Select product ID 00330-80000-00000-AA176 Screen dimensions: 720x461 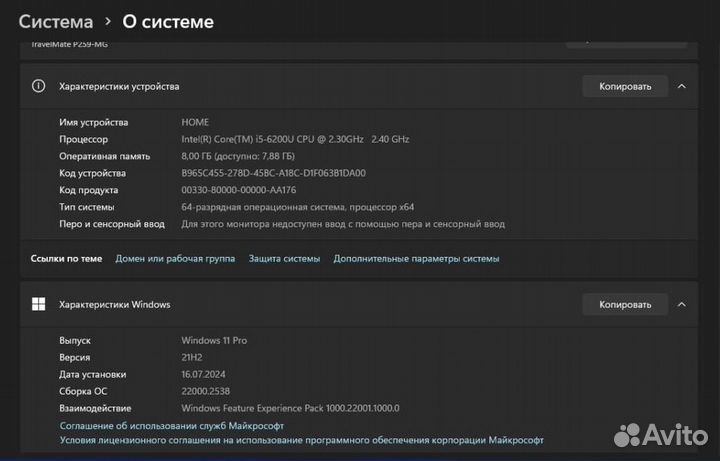pos(239,190)
